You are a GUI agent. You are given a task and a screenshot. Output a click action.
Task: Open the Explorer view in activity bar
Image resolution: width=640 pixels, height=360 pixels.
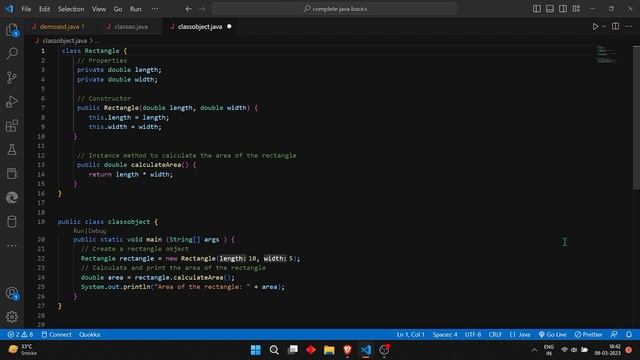pos(12,30)
